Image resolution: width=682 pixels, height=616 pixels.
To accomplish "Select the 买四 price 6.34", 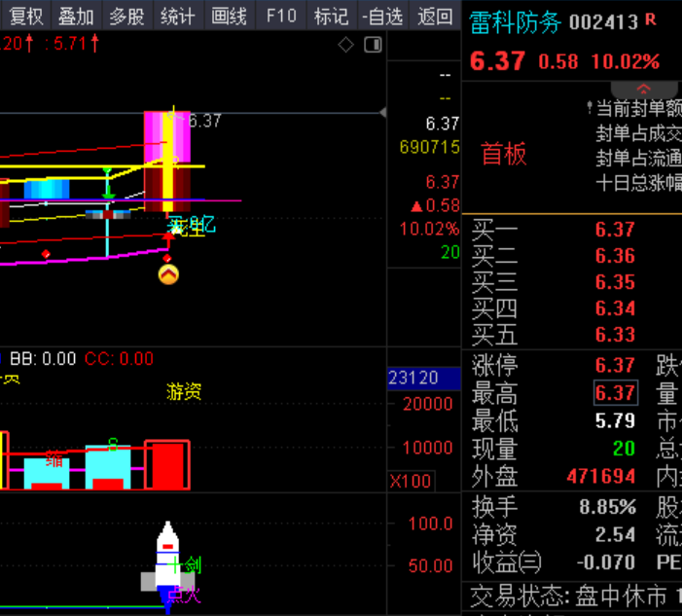I will click(x=615, y=308).
